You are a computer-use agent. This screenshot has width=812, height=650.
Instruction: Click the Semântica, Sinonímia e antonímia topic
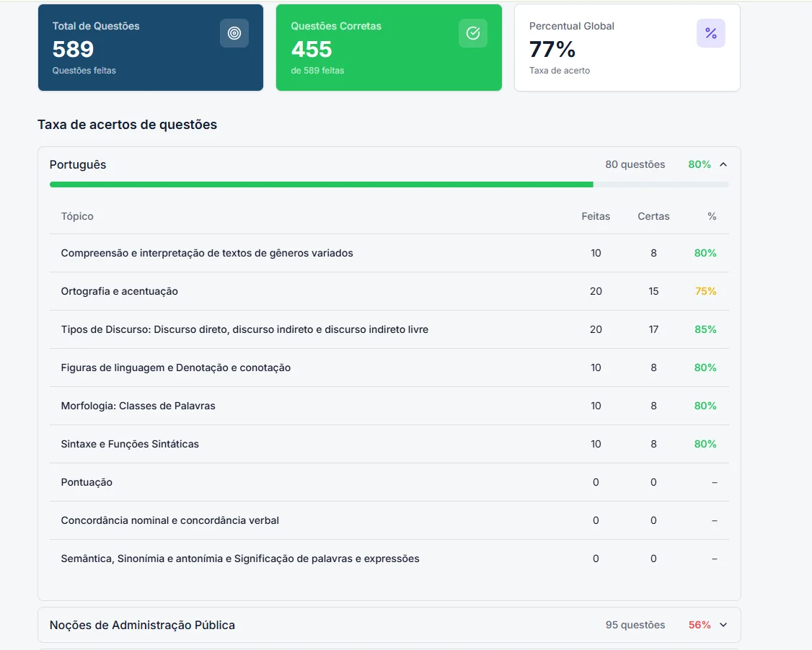pyautogui.click(x=240, y=558)
